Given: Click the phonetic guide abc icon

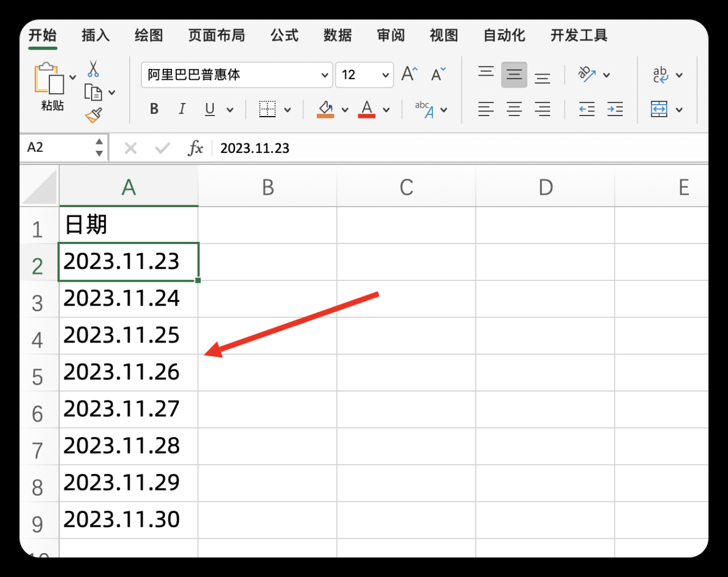Looking at the screenshot, I should (424, 109).
